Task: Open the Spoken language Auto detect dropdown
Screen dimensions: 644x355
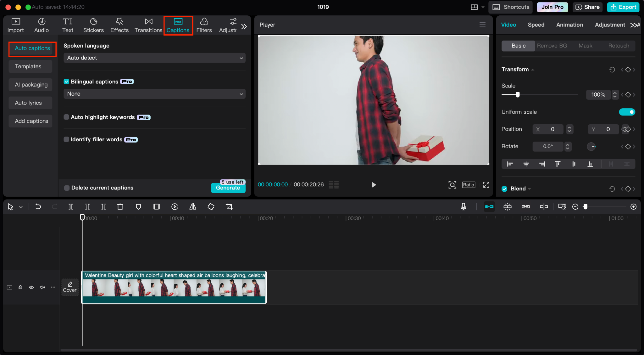Action: click(154, 58)
